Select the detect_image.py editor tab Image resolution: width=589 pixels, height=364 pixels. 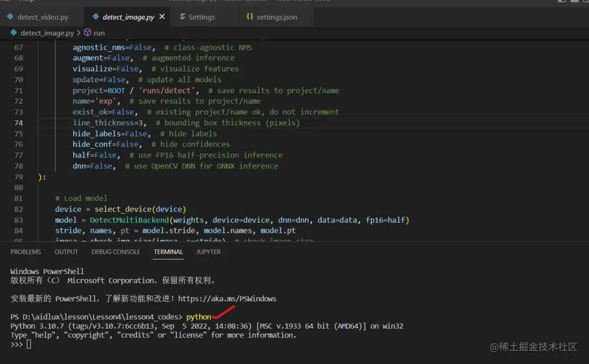tap(128, 17)
